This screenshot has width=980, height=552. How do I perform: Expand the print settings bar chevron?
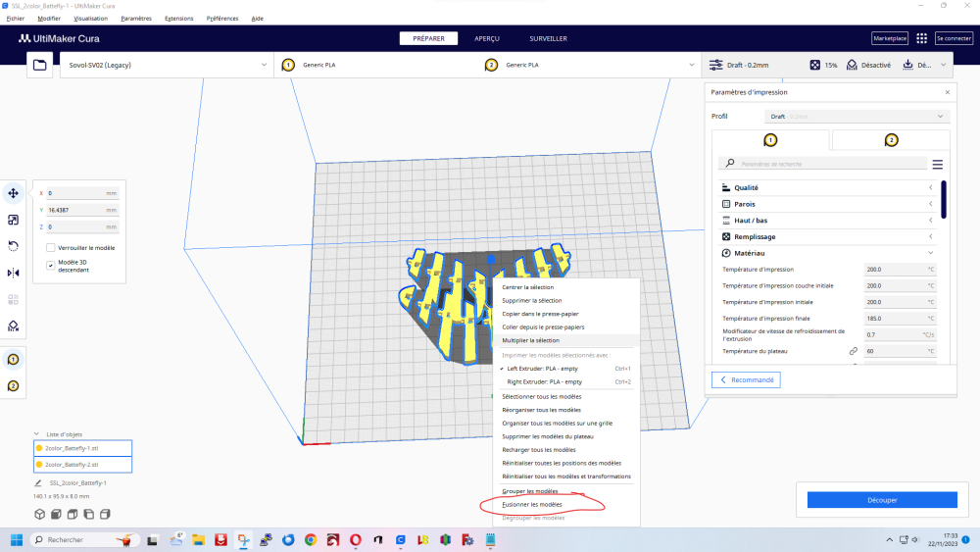click(x=943, y=65)
